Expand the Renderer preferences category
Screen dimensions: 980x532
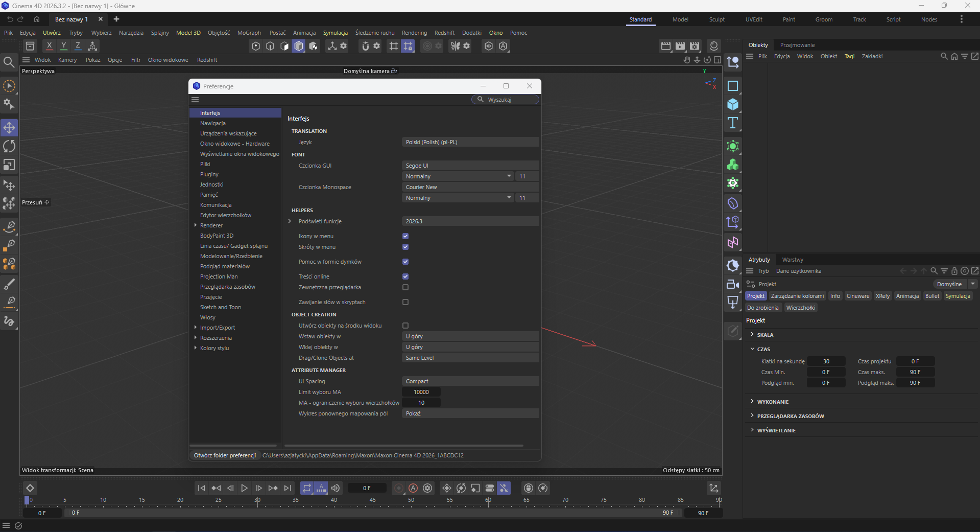[196, 225]
